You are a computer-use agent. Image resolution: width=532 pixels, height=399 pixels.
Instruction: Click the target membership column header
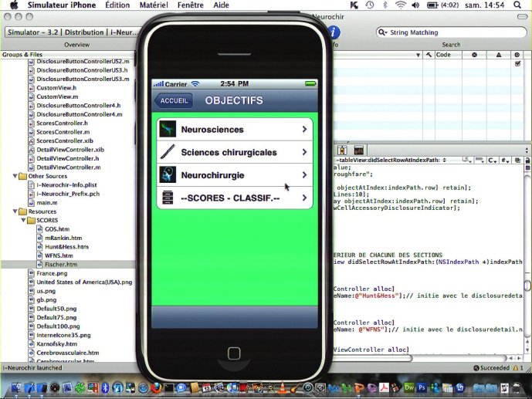(517, 55)
